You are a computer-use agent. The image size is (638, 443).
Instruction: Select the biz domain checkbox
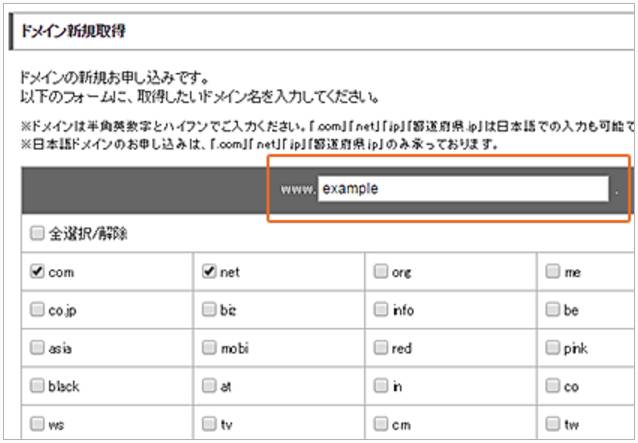(209, 309)
